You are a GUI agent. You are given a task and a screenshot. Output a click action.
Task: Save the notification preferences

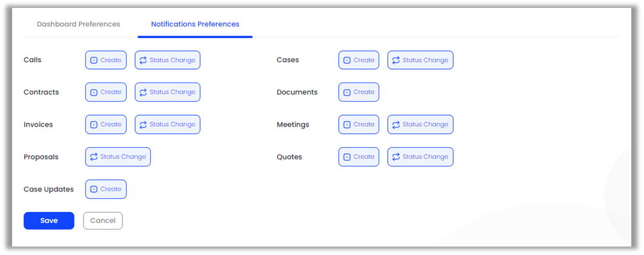point(49,220)
